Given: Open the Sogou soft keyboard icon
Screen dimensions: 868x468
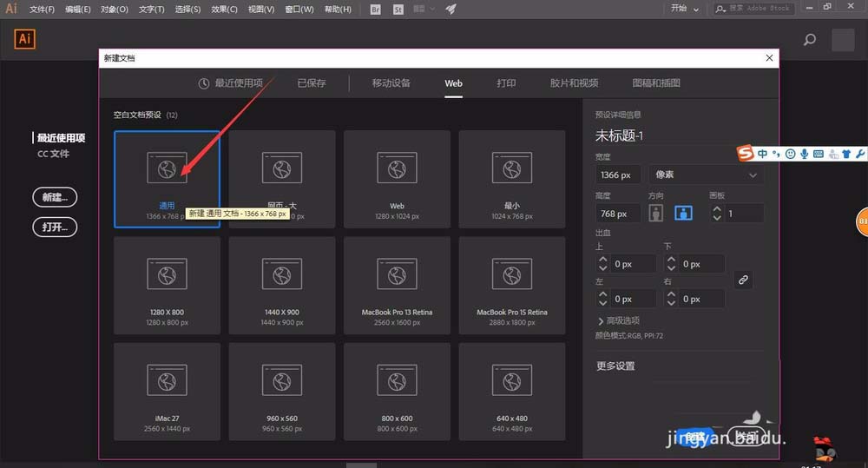Looking at the screenshot, I should point(819,154).
